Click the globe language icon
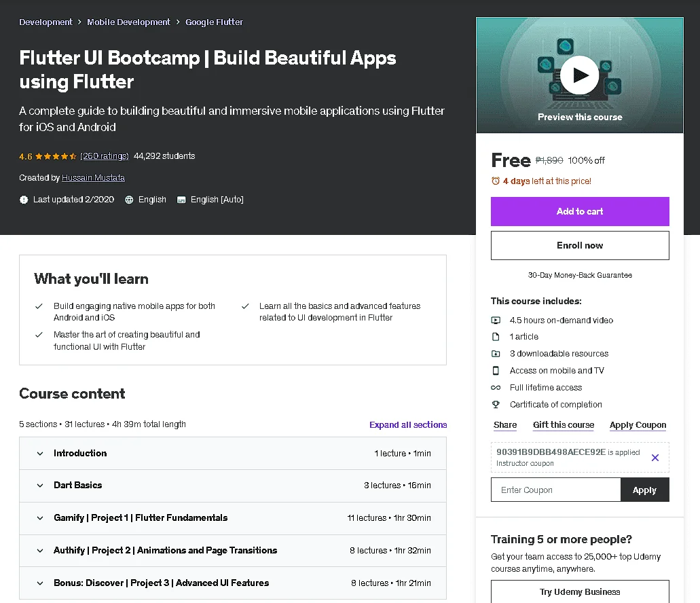Viewport: 700px width, 603px height. click(129, 200)
